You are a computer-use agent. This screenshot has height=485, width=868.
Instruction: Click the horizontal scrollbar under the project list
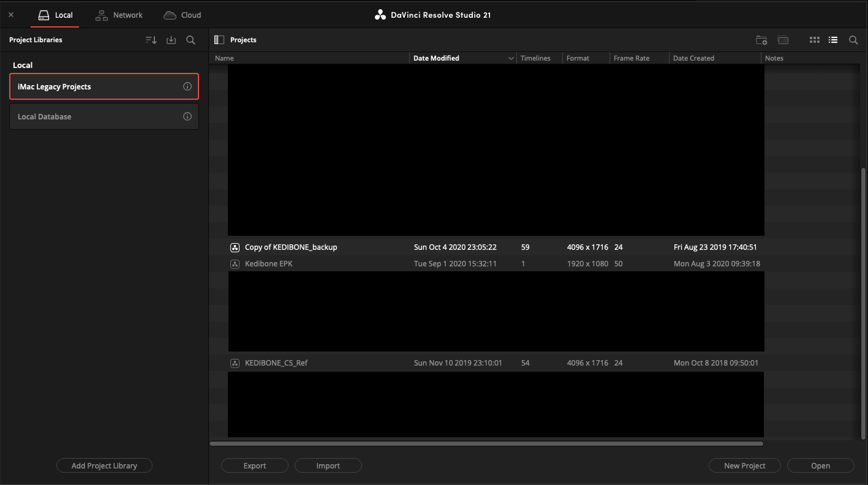pos(486,443)
